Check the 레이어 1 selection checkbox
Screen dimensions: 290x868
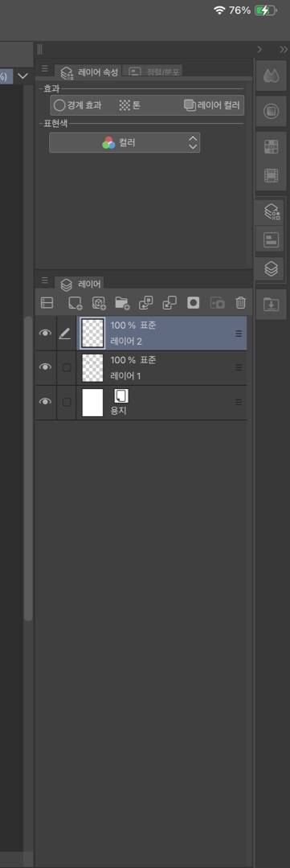[67, 367]
